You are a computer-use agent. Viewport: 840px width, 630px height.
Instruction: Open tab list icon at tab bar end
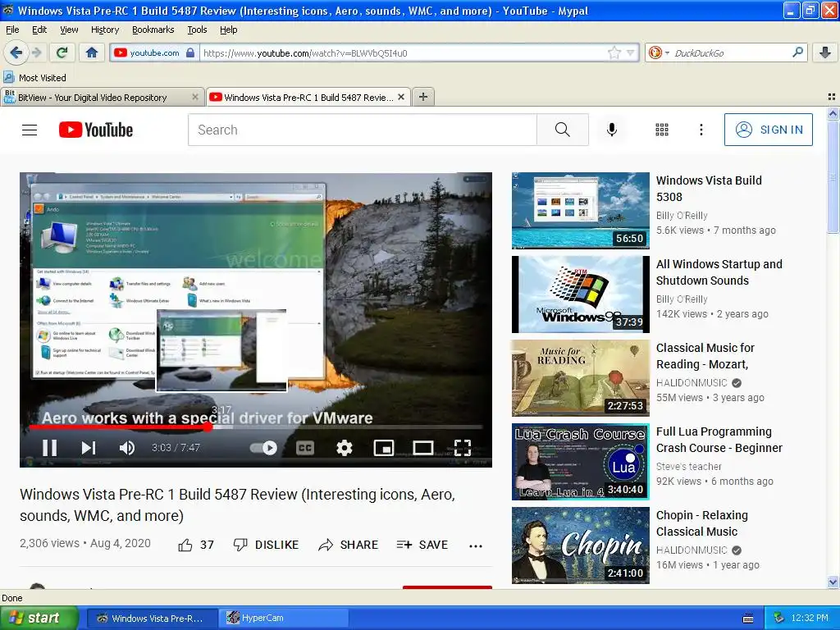[x=832, y=97]
